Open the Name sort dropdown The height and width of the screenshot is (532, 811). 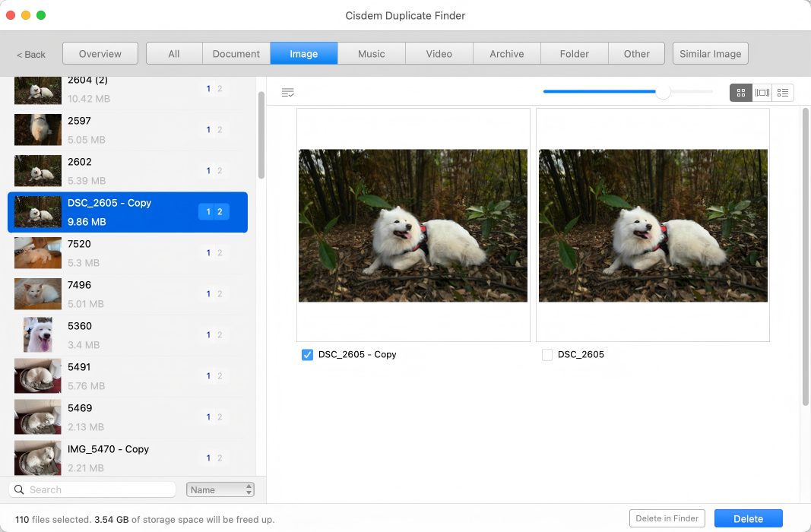(220, 489)
